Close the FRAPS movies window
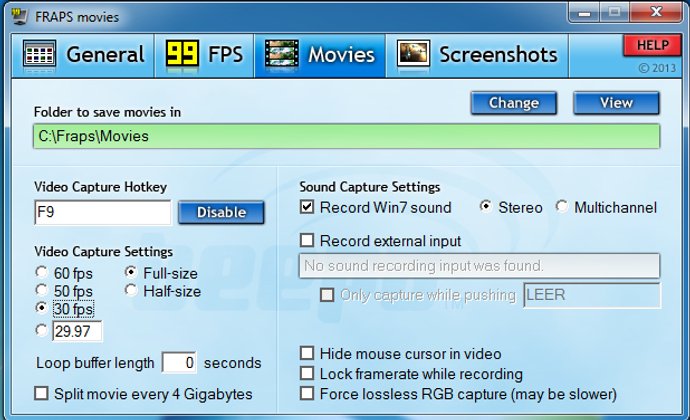This screenshot has height=420, width=690. (655, 12)
